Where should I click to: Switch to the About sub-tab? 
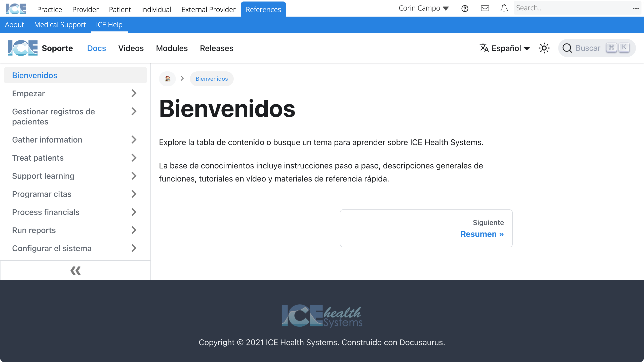(14, 25)
